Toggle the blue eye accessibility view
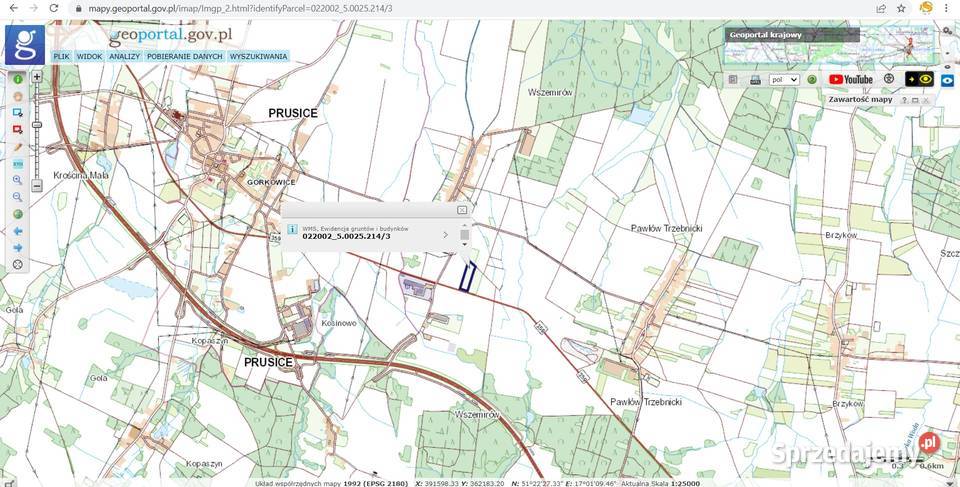 948,80
